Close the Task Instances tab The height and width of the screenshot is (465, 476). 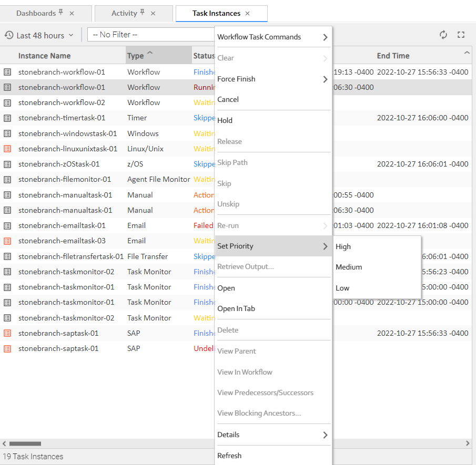(x=248, y=14)
